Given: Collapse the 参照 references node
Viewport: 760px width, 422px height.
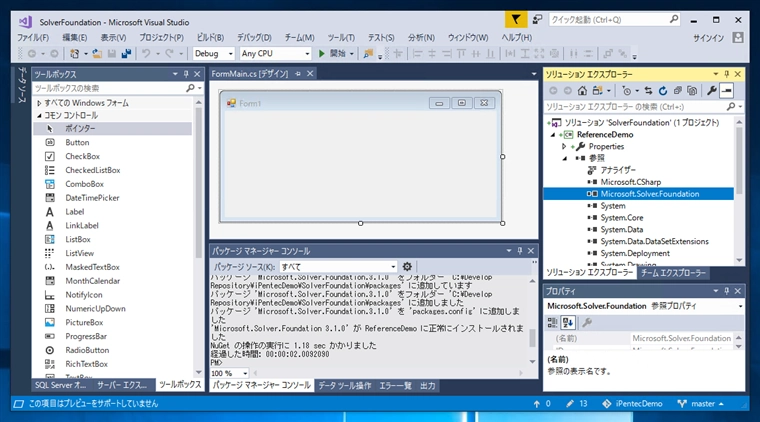Looking at the screenshot, I should [564, 158].
